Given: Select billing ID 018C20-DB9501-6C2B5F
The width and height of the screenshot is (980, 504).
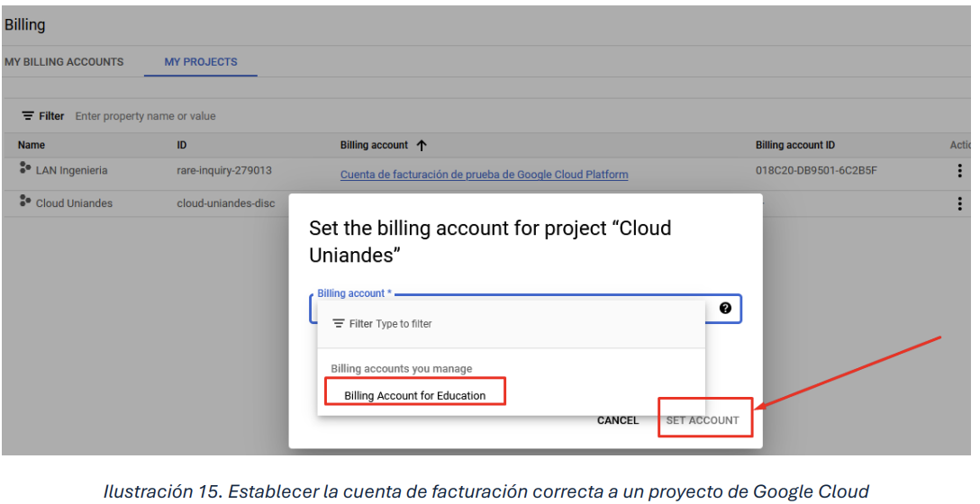Looking at the screenshot, I should 816,170.
